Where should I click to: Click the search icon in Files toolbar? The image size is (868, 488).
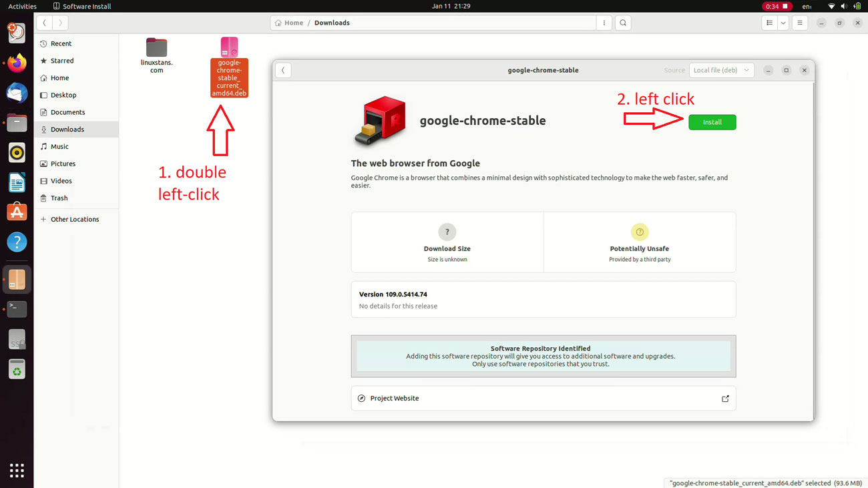click(x=622, y=22)
